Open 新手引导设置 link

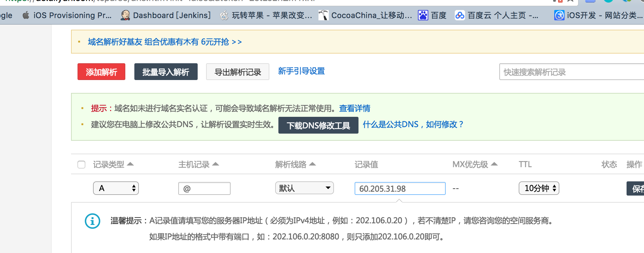pyautogui.click(x=301, y=71)
